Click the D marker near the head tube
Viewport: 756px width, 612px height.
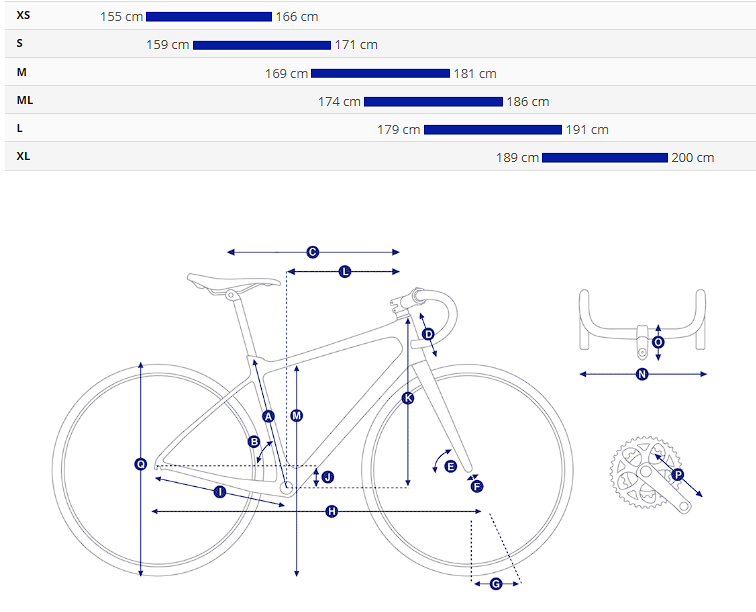point(428,333)
